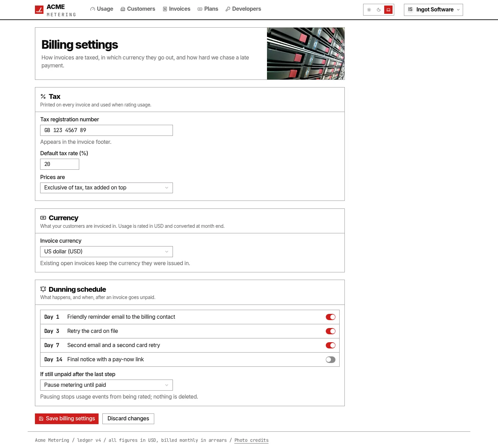Click the Dunning schedule section heading

(77, 289)
